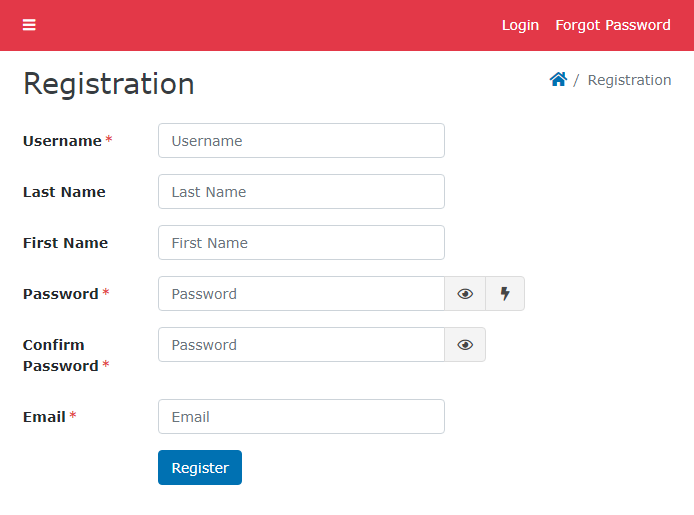Click the Email label text
Viewport: 694px width, 515px height.
(x=44, y=417)
